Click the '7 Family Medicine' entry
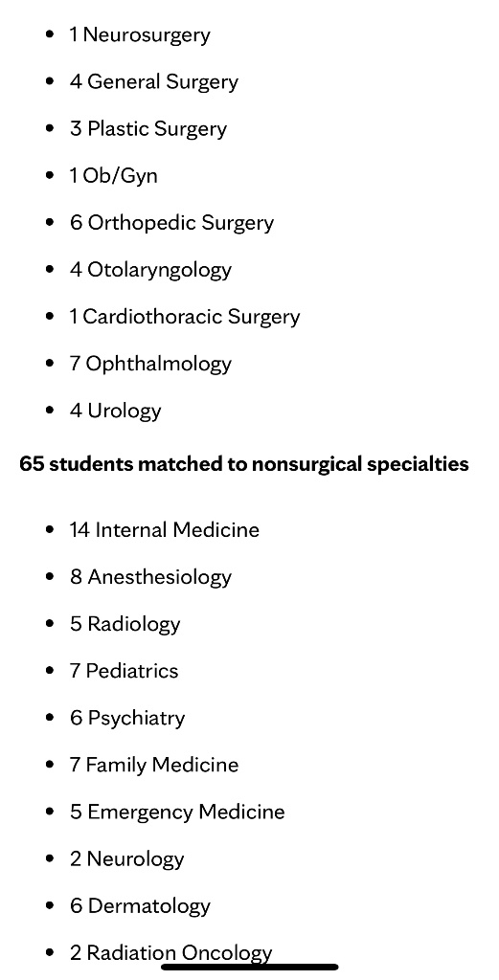 (154, 765)
